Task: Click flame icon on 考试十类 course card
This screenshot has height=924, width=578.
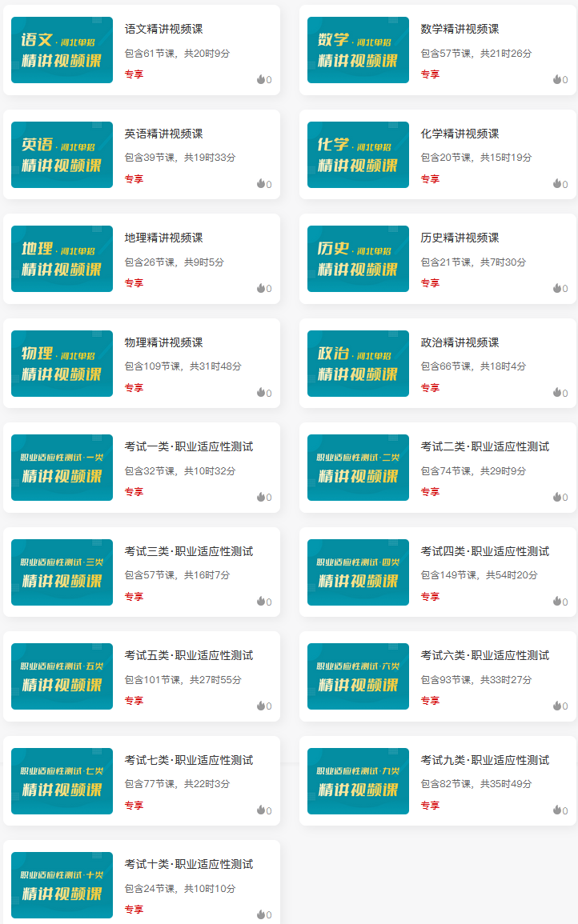Action: (x=260, y=914)
